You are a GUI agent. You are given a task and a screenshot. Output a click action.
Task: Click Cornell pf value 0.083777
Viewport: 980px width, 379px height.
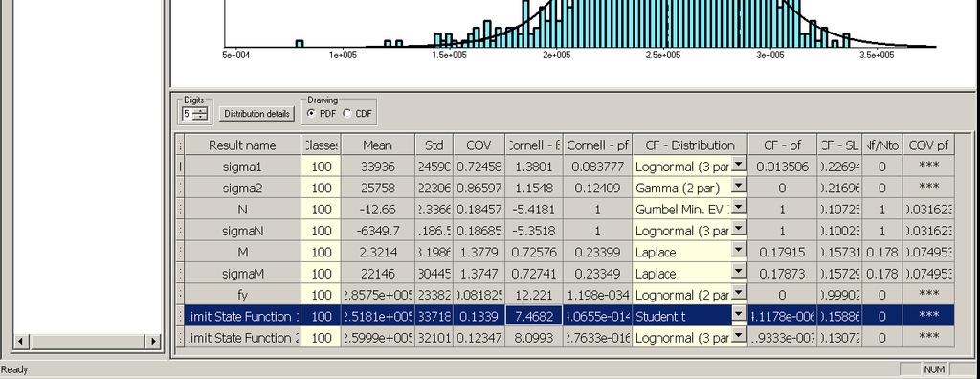point(597,167)
